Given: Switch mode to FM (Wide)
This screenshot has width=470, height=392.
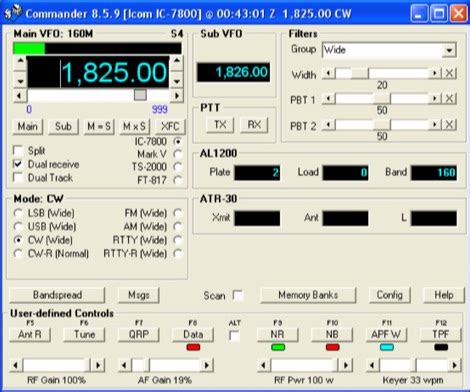Looking at the screenshot, I should tap(178, 213).
